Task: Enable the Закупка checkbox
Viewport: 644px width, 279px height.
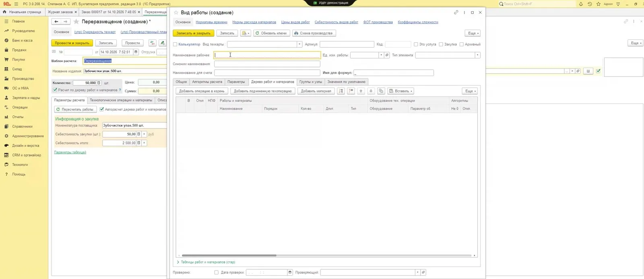Action: coord(441,44)
